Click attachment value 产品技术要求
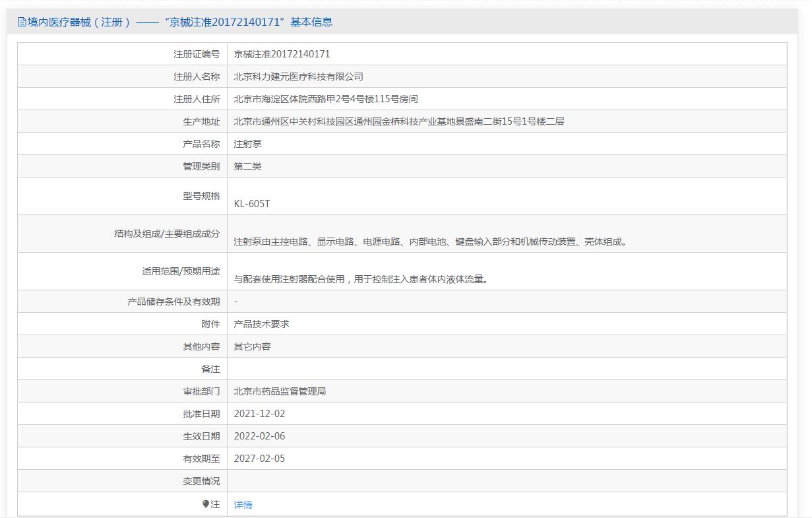Screen dimensions: 812x518 (262, 324)
